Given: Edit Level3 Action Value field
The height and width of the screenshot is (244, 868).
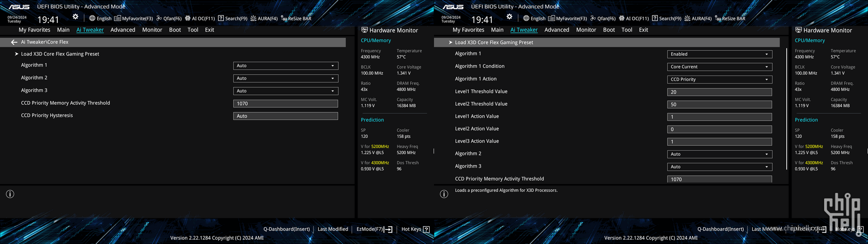Looking at the screenshot, I should coord(720,142).
